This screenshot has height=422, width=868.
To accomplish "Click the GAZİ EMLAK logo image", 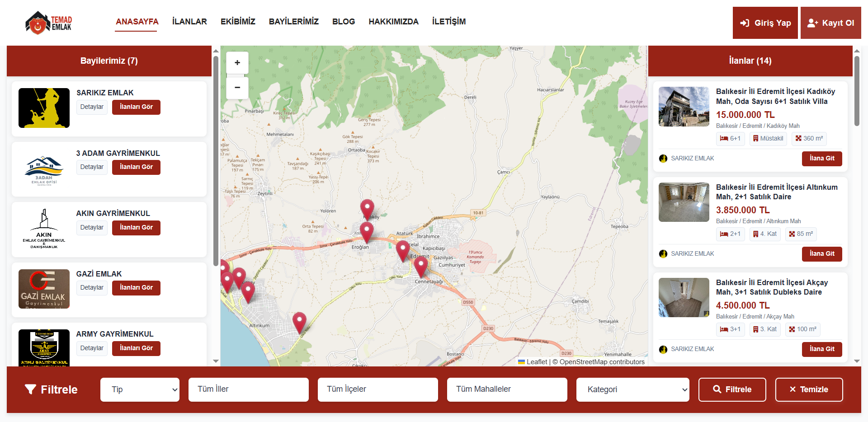I will pyautogui.click(x=44, y=289).
